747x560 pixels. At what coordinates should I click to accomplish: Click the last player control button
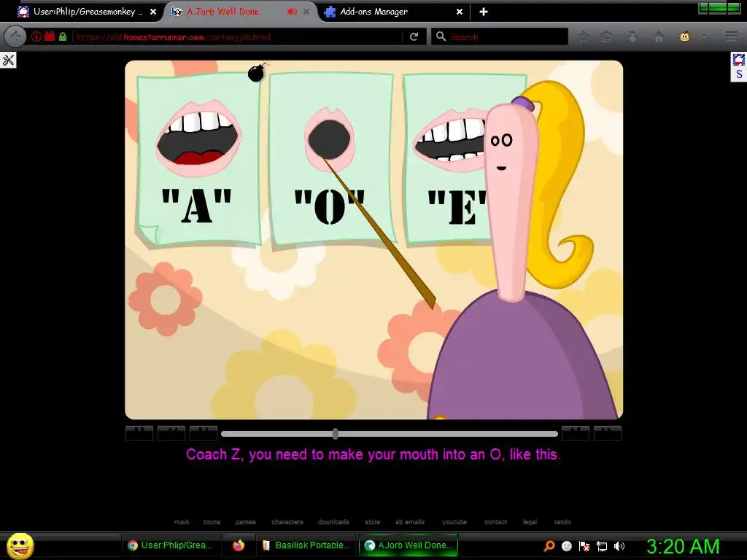tap(608, 433)
